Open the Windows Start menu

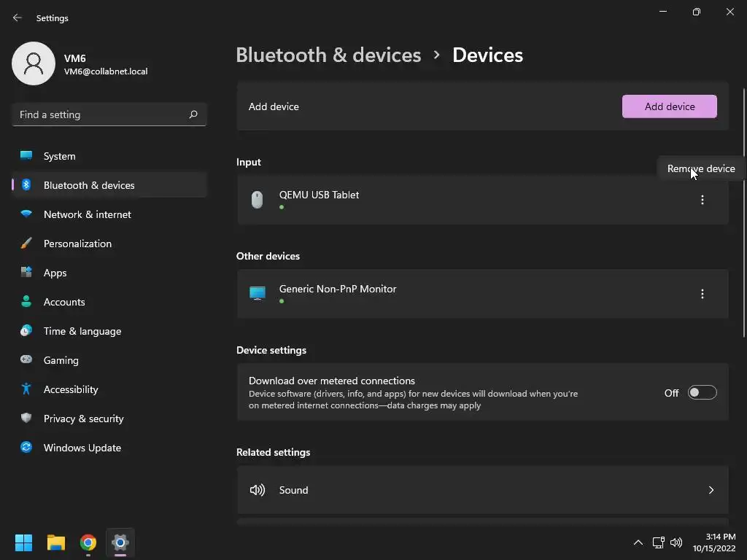coord(24,542)
